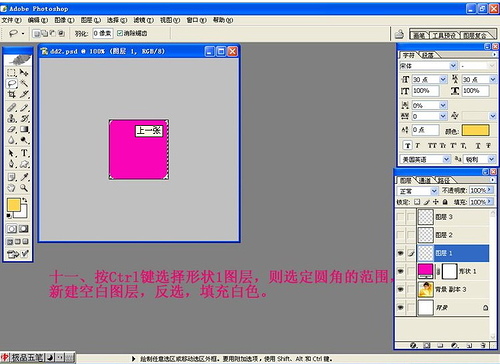
Task: Toggle lock transparent pixels in Layers panel
Action: click(x=417, y=202)
